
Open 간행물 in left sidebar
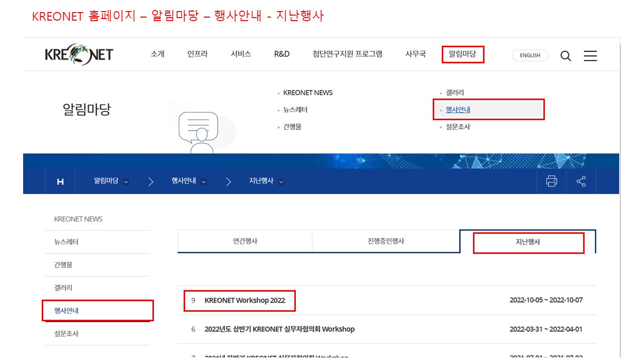tap(63, 264)
